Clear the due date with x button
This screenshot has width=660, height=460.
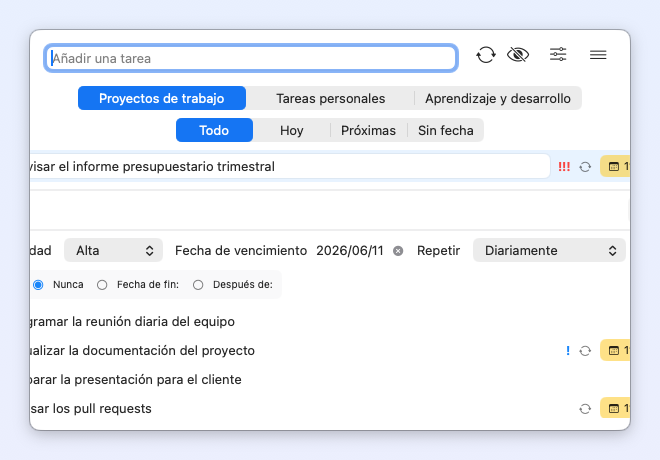pos(398,251)
